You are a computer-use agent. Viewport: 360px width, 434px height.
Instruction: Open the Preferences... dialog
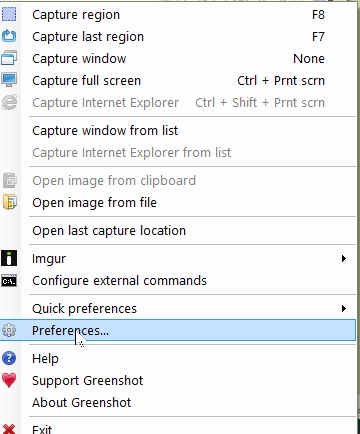click(x=178, y=330)
